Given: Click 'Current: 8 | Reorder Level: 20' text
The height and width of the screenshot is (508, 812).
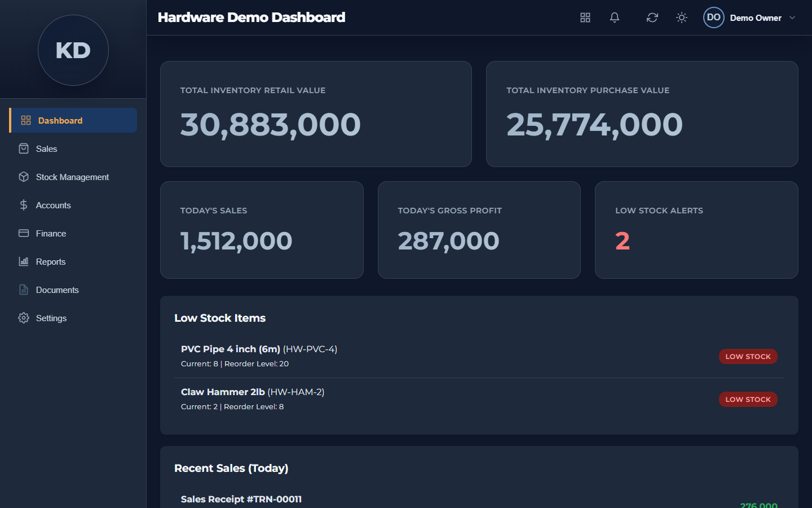Looking at the screenshot, I should click(235, 364).
